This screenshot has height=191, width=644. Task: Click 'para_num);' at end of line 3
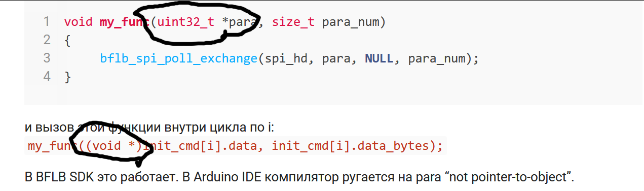click(x=443, y=59)
